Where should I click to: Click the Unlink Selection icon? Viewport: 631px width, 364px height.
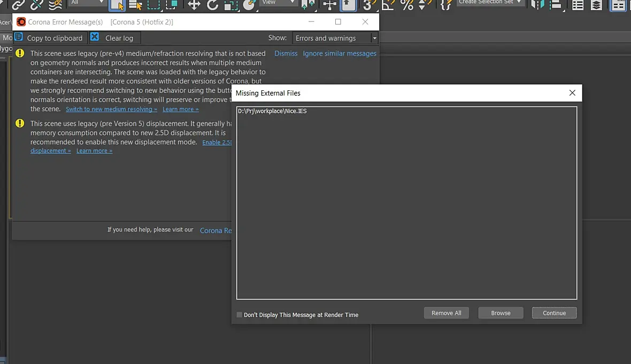coord(36,5)
